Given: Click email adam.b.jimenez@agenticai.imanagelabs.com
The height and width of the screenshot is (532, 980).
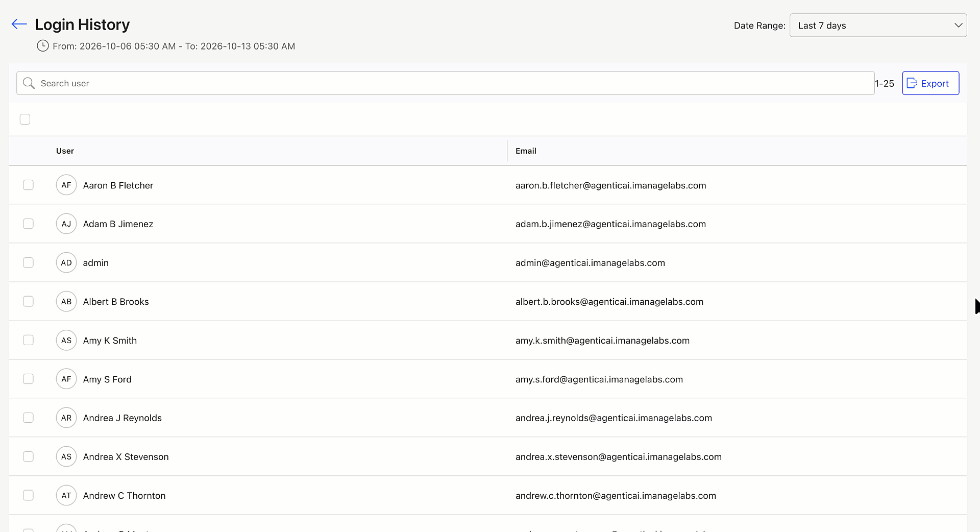Looking at the screenshot, I should tap(610, 224).
